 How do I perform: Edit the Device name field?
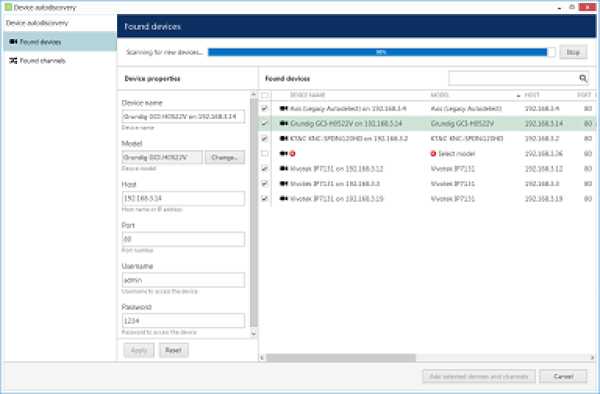coord(183,116)
